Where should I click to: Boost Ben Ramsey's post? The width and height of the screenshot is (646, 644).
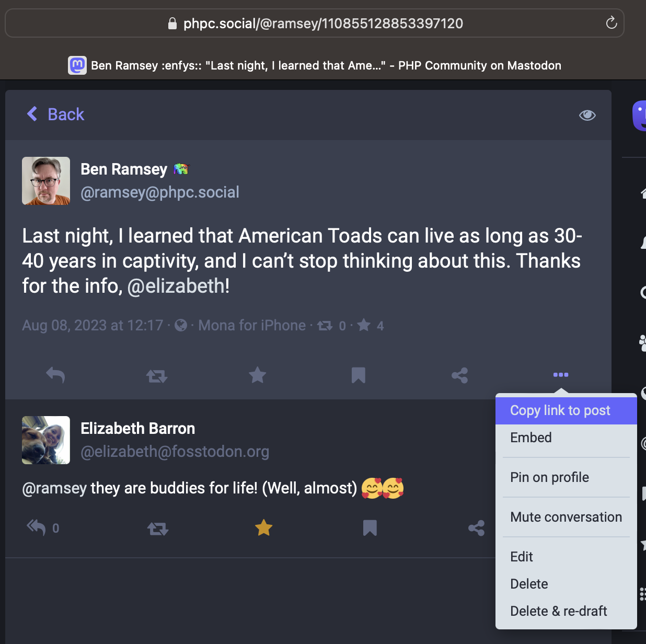pyautogui.click(x=156, y=375)
